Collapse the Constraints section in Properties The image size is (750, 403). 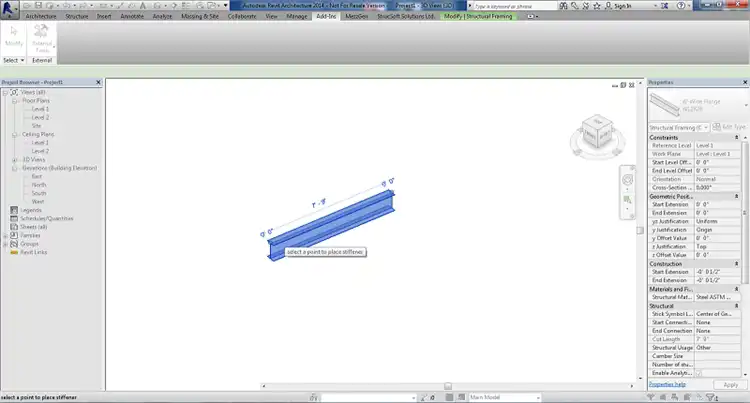tap(737, 137)
